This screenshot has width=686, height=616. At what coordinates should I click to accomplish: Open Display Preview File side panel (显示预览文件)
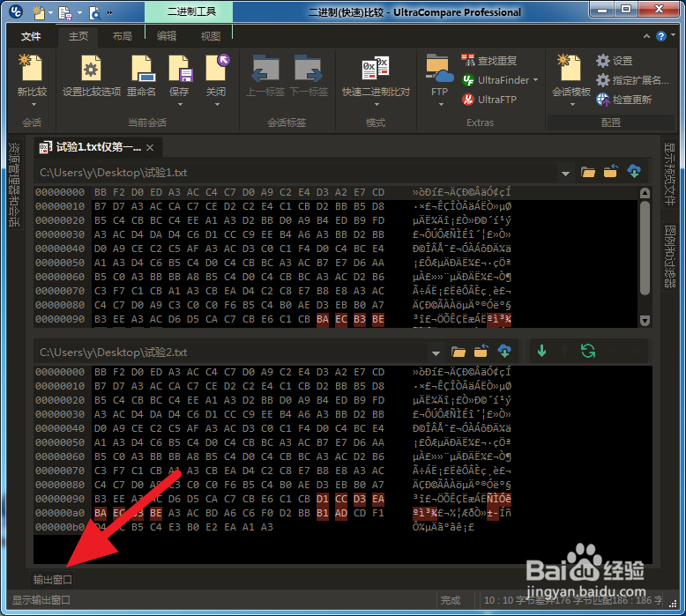670,174
